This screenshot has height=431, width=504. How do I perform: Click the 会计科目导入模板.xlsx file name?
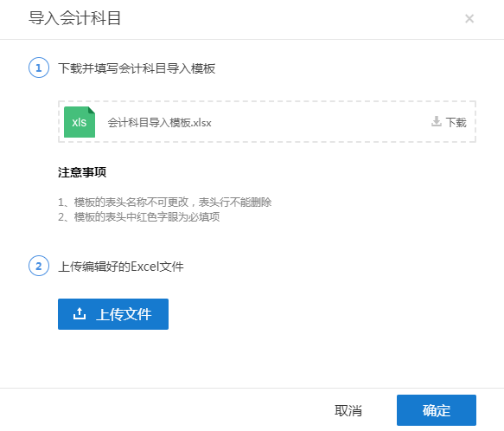pos(159,123)
